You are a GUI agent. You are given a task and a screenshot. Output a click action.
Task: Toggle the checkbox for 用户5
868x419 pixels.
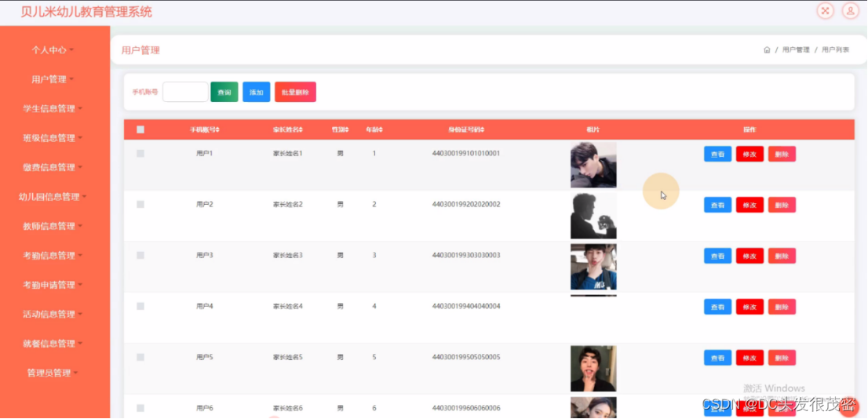tap(140, 357)
